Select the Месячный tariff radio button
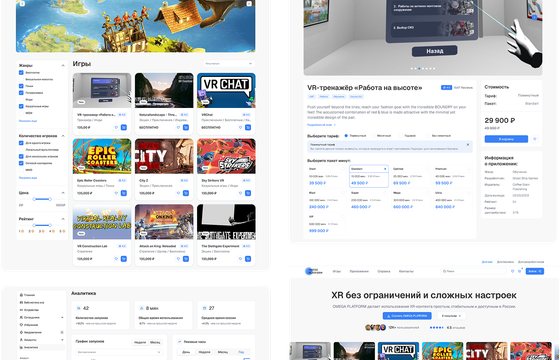 click(374, 136)
